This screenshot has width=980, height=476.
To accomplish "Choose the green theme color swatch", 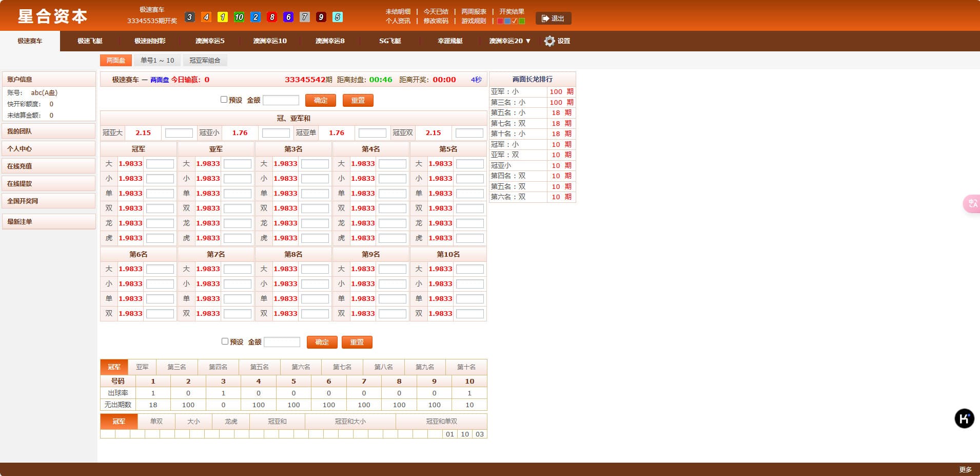I will [x=522, y=21].
